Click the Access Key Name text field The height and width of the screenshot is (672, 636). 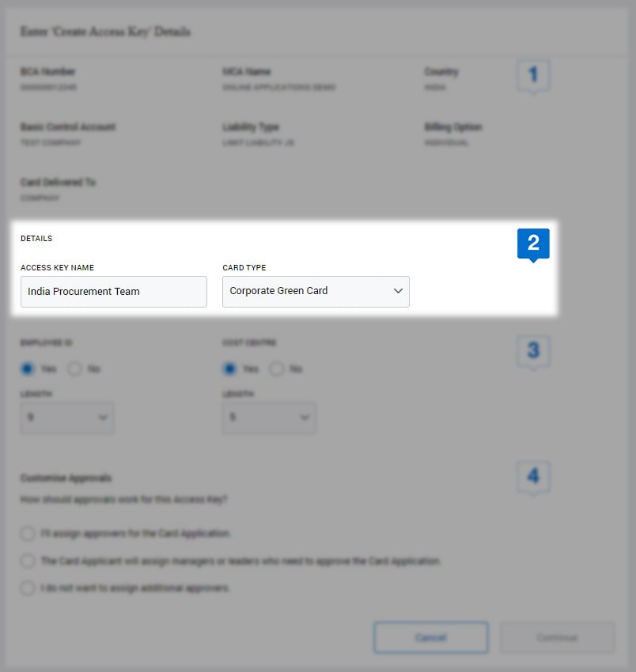tap(113, 291)
